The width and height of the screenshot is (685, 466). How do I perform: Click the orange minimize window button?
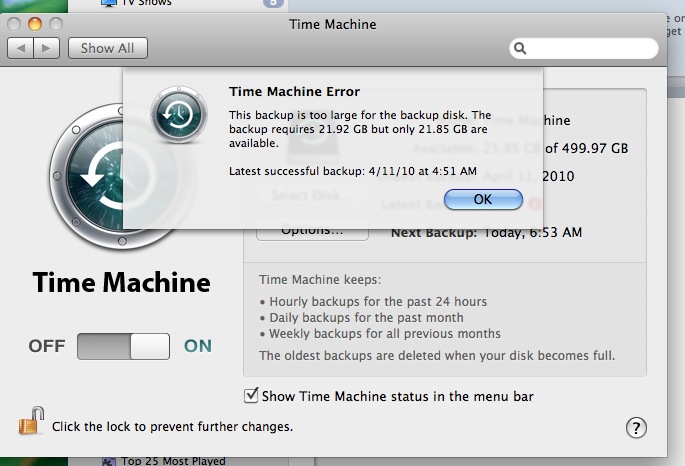[35, 24]
